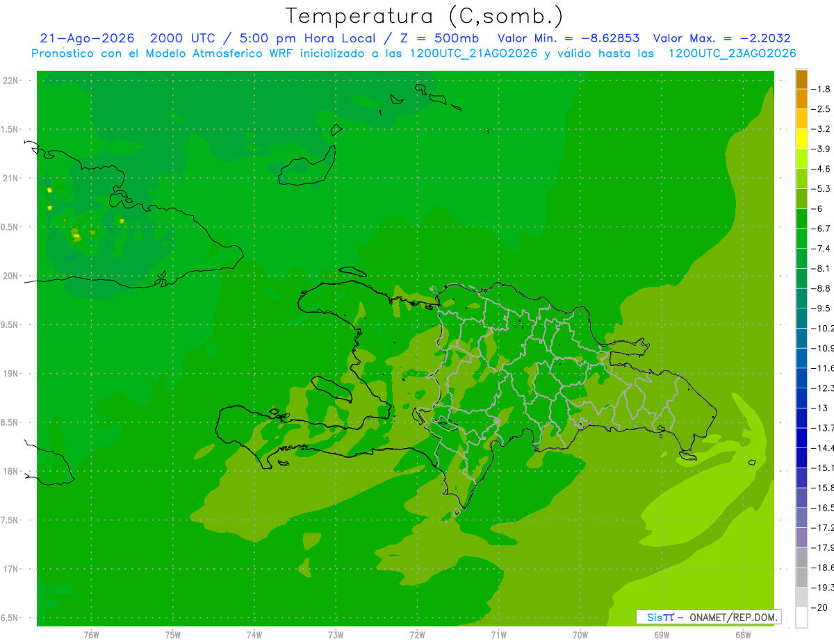Screen dimensions: 834x644
Task: Click the -13 colorbar value
Action: (x=819, y=408)
